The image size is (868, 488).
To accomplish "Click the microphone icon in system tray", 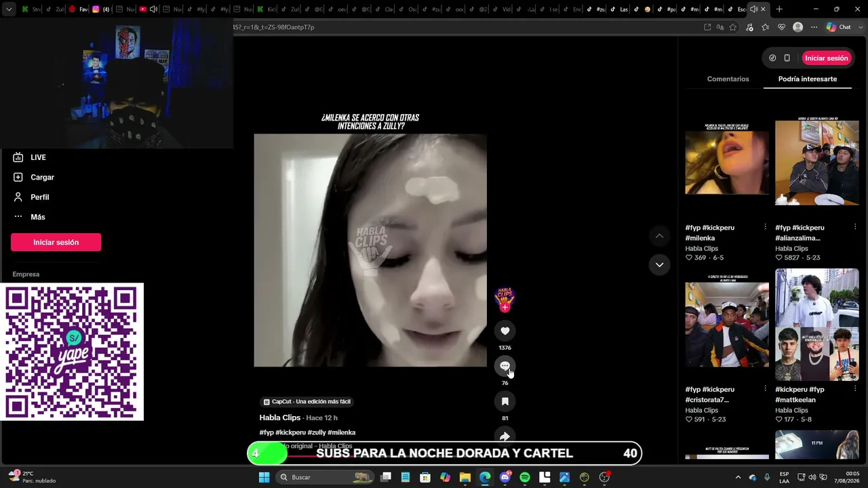I will (767, 477).
